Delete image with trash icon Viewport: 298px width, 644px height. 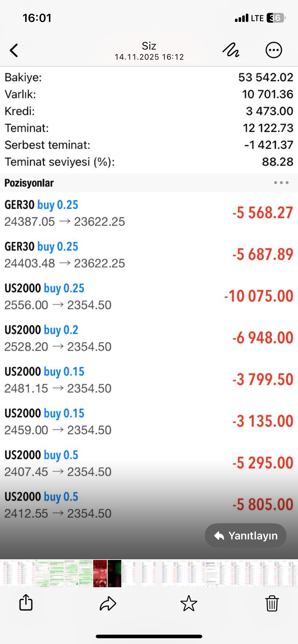click(x=272, y=603)
